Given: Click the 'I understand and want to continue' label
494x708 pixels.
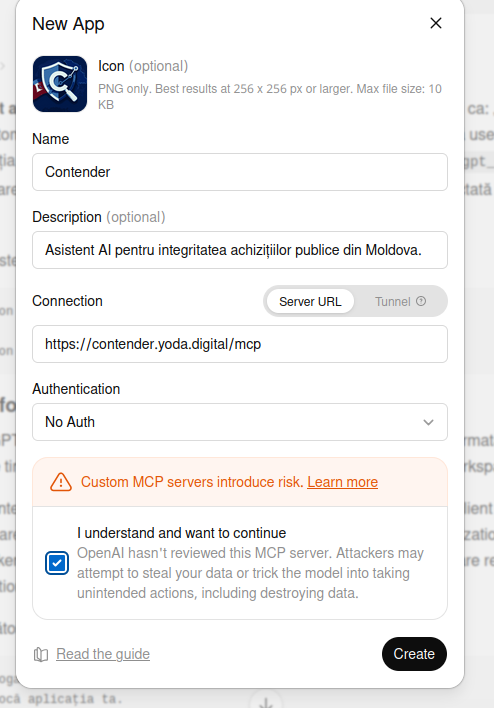Looking at the screenshot, I should [182, 533].
